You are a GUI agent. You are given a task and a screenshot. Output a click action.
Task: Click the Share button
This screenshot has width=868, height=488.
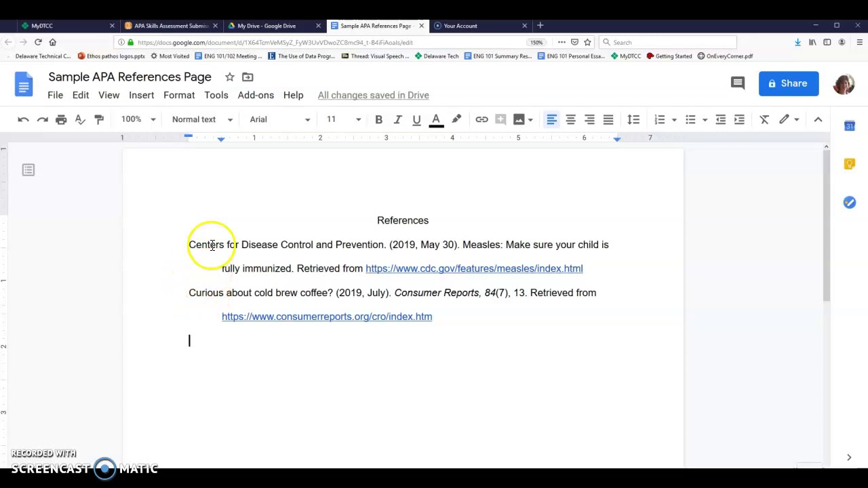[789, 83]
